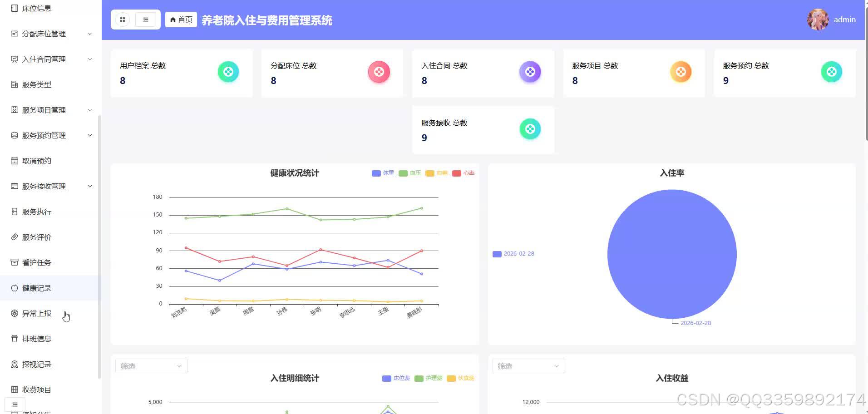Toggle 伙食费 series in 入住明细统计 legend
The width and height of the screenshot is (868, 414).
coord(460,378)
